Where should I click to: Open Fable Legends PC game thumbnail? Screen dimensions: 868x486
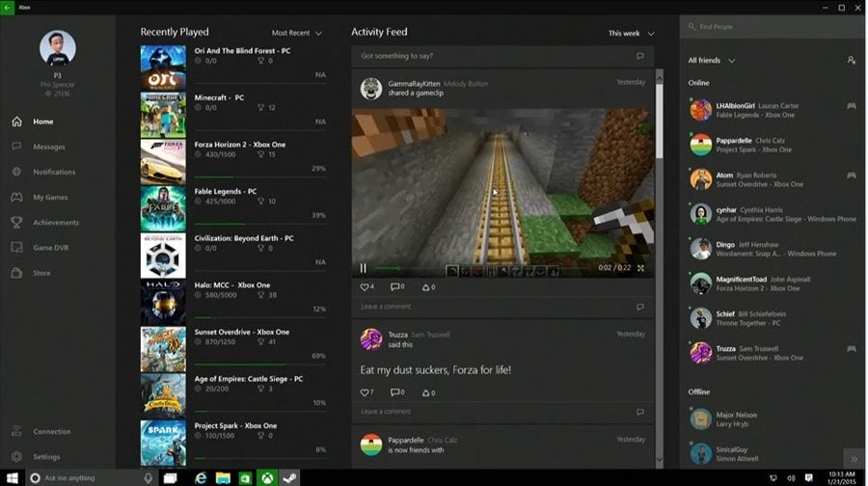(163, 208)
